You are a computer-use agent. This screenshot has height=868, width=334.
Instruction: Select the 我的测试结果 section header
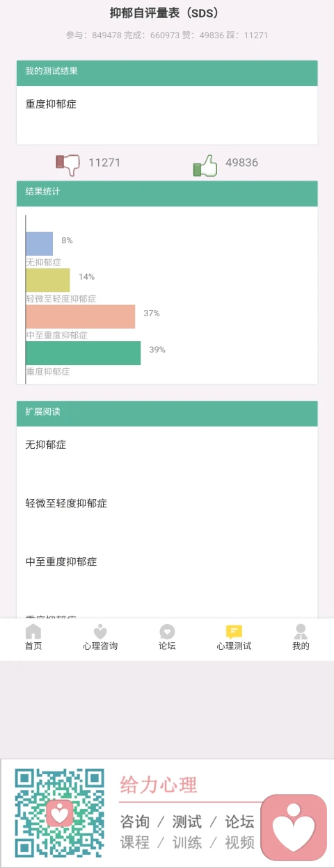[167, 73]
